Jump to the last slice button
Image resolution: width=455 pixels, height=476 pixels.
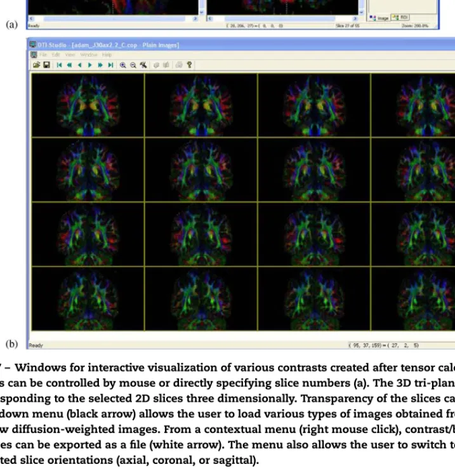coord(111,65)
